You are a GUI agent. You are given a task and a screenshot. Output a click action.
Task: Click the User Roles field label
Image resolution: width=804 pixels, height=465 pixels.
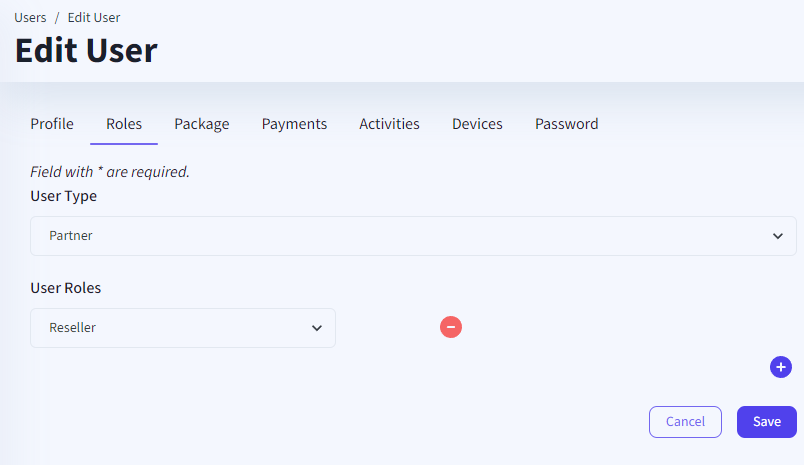click(66, 288)
